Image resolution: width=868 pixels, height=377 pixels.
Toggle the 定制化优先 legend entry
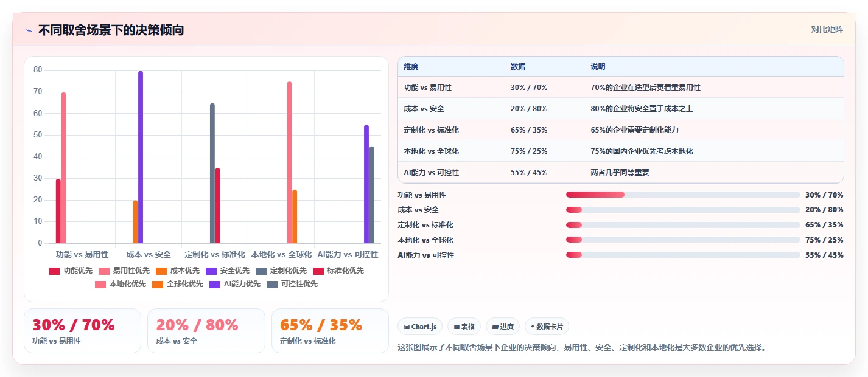(281, 271)
